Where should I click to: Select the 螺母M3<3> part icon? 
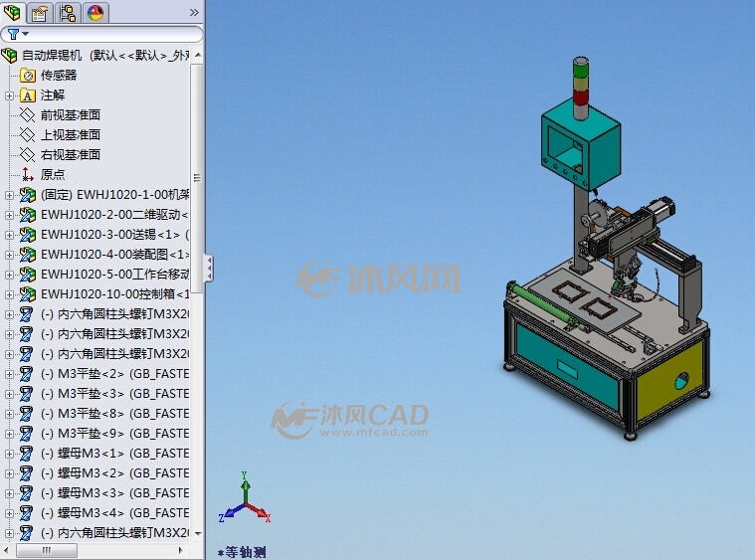click(27, 493)
